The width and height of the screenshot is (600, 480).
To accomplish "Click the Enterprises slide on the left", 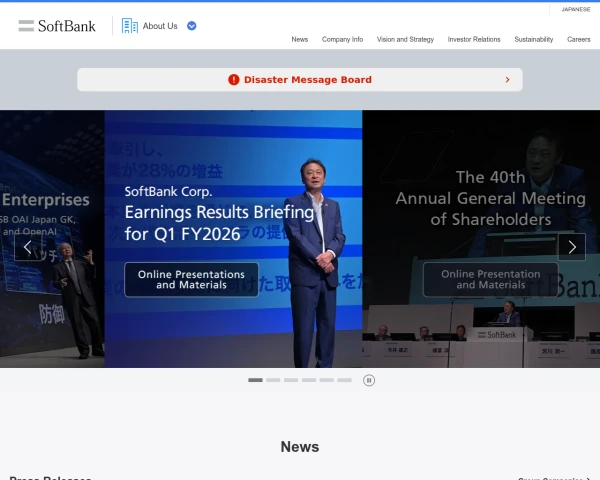I will click(52, 239).
